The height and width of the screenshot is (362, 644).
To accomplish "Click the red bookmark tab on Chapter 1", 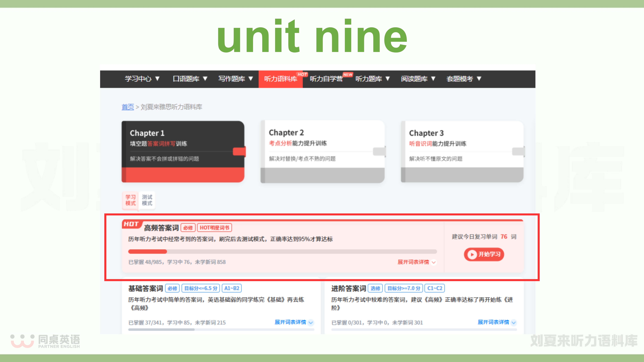I will pos(239,151).
